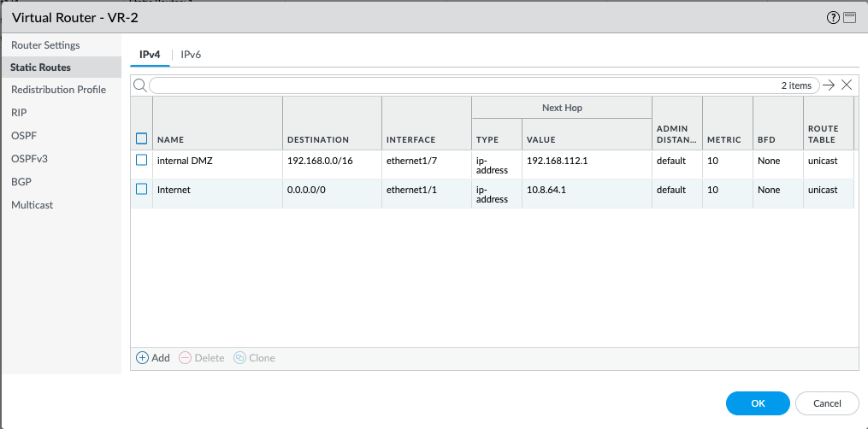Sort by the Destination column header
Image resolution: width=868 pixels, height=429 pixels.
318,139
